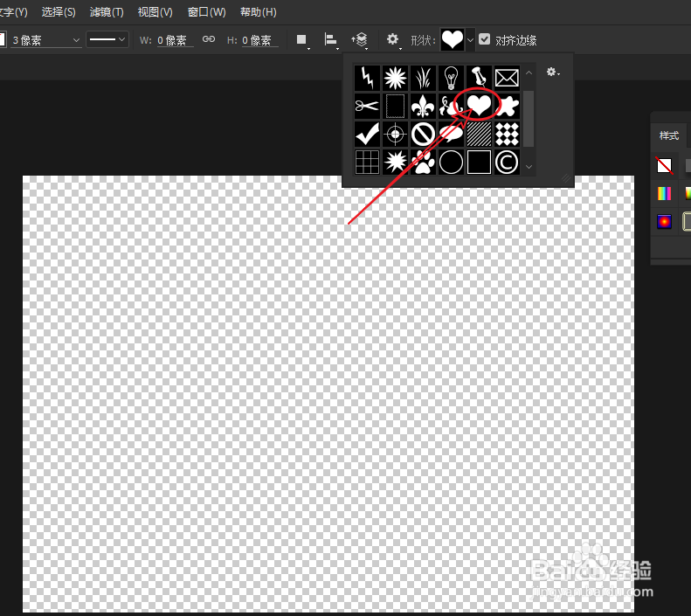Select the speech bubble shape
Viewport: 691px width, 616px height.
(451, 134)
